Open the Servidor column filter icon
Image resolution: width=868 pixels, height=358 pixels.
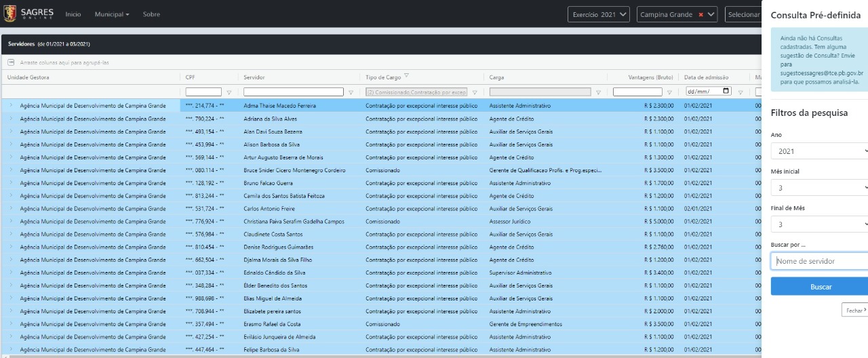click(x=351, y=92)
